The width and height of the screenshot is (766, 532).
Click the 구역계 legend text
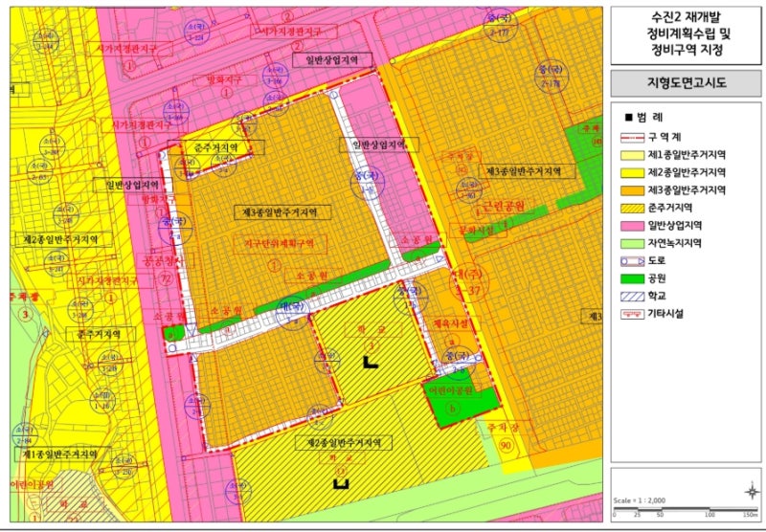pos(664,138)
